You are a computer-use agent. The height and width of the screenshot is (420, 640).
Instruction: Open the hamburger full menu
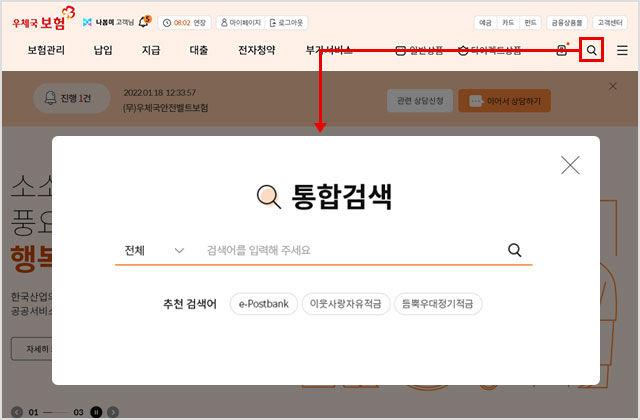(x=622, y=50)
